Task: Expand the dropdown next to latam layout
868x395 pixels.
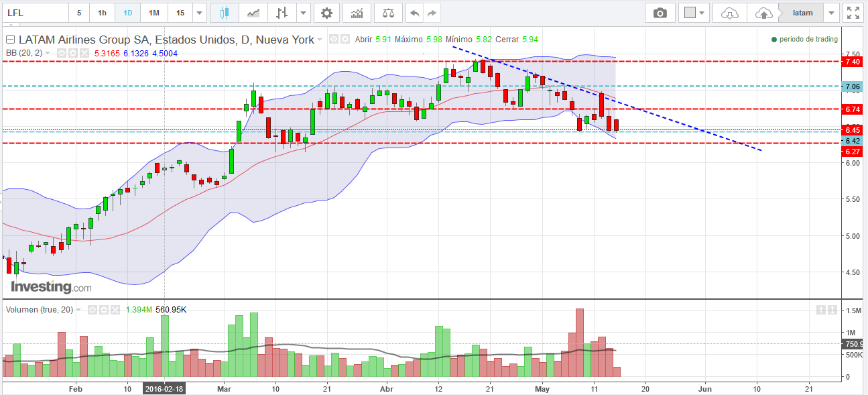Action: click(x=832, y=13)
